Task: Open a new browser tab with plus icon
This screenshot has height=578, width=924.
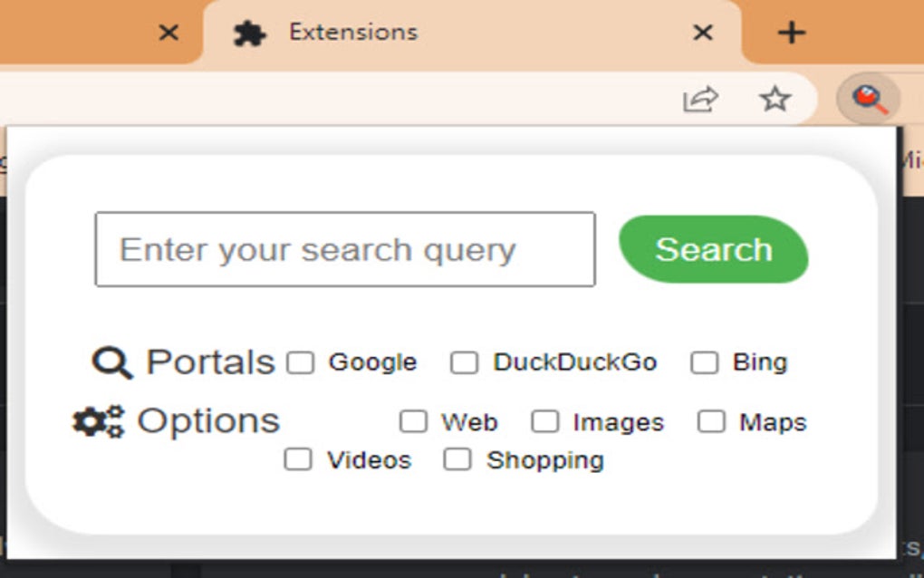Action: tap(791, 33)
